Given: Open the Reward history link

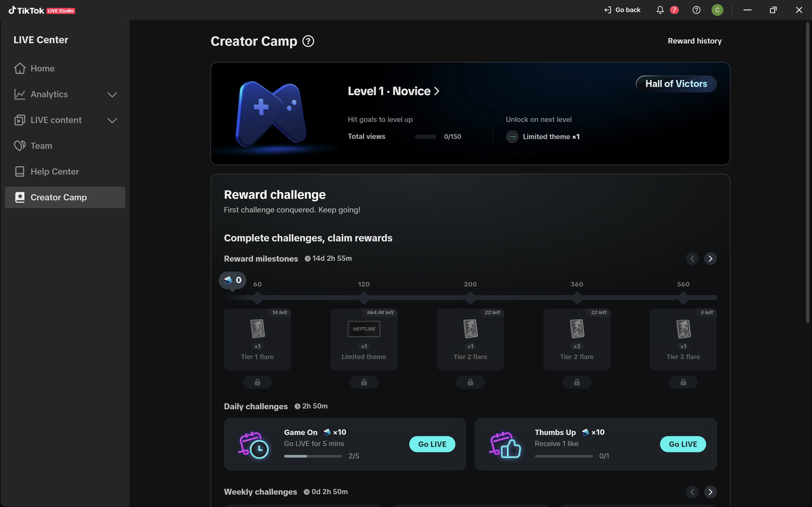Looking at the screenshot, I should point(695,41).
